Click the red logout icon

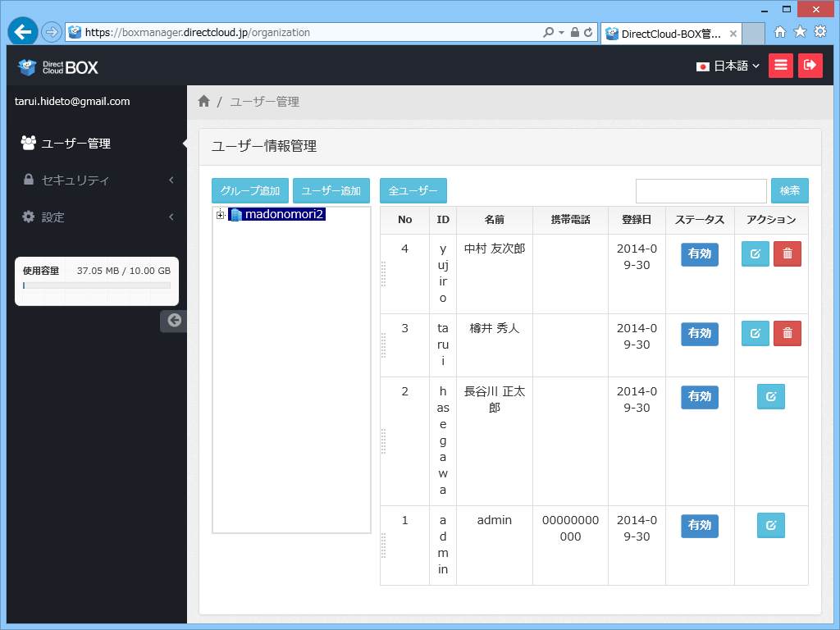tap(810, 65)
